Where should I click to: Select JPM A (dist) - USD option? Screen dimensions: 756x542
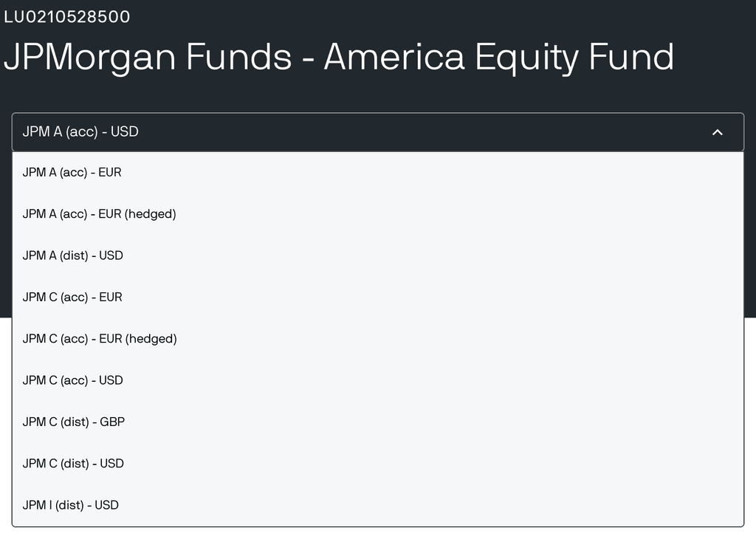click(x=73, y=255)
